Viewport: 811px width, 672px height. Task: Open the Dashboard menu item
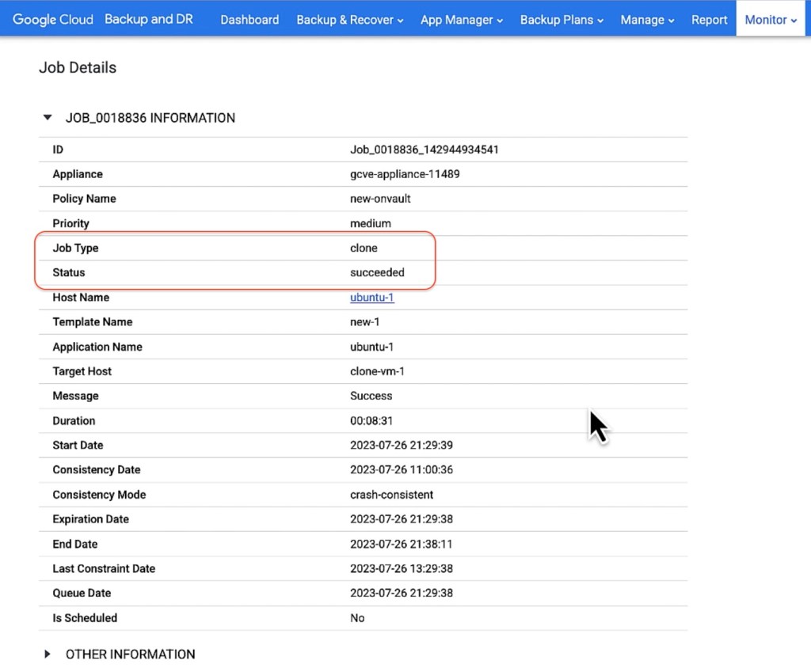click(249, 20)
